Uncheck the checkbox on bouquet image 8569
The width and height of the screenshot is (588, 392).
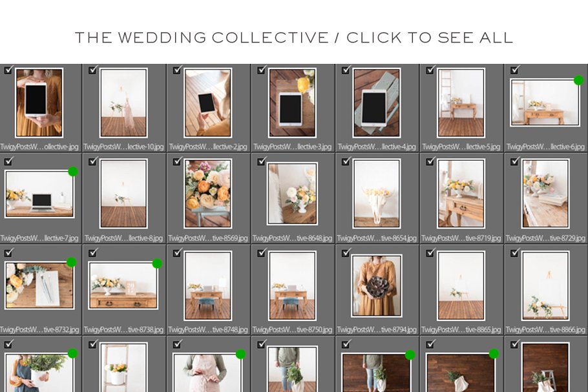[176, 163]
